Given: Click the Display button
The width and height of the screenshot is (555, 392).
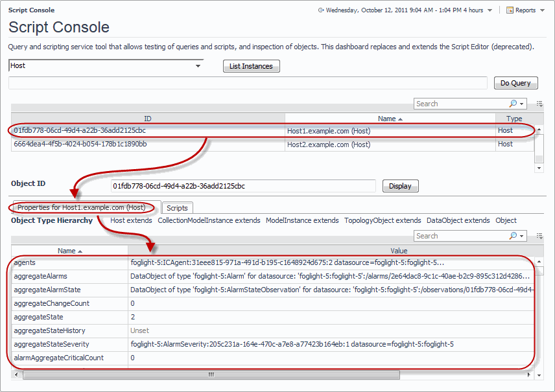Looking at the screenshot, I should tap(400, 186).
